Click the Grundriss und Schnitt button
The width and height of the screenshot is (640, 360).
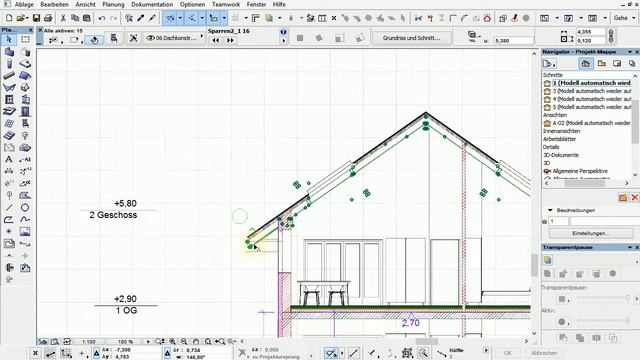click(411, 38)
